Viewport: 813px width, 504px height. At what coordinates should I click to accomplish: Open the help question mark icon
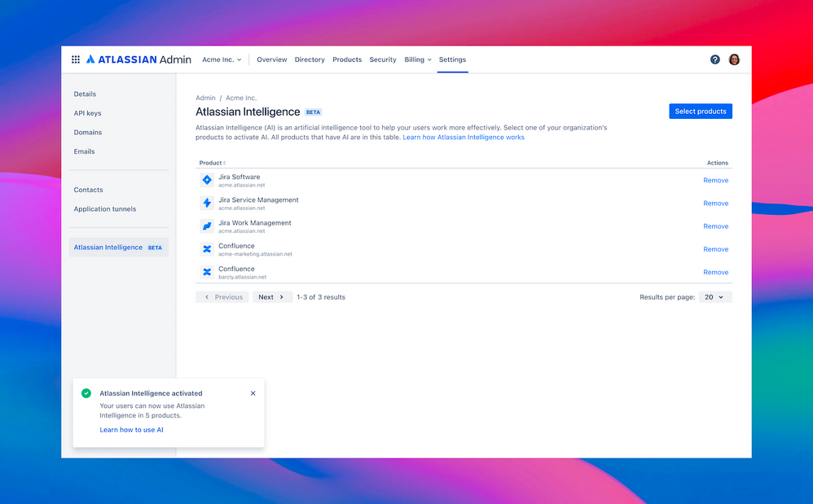coord(715,59)
